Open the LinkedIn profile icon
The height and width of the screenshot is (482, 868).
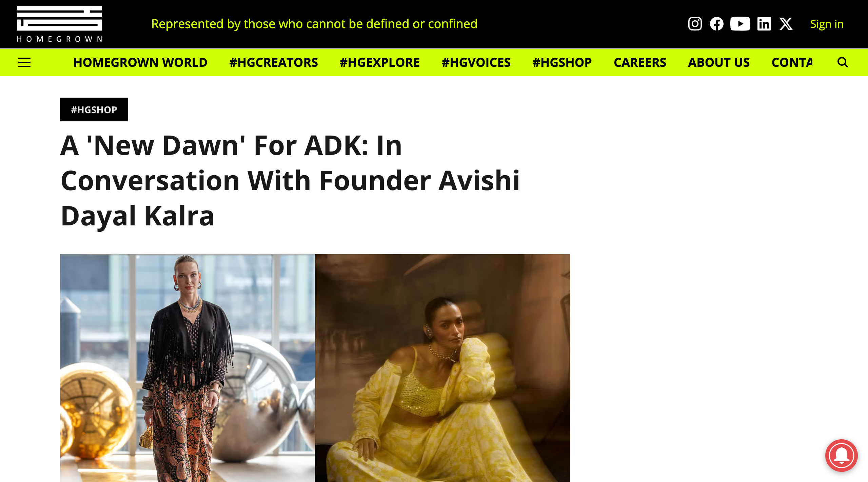coord(764,24)
